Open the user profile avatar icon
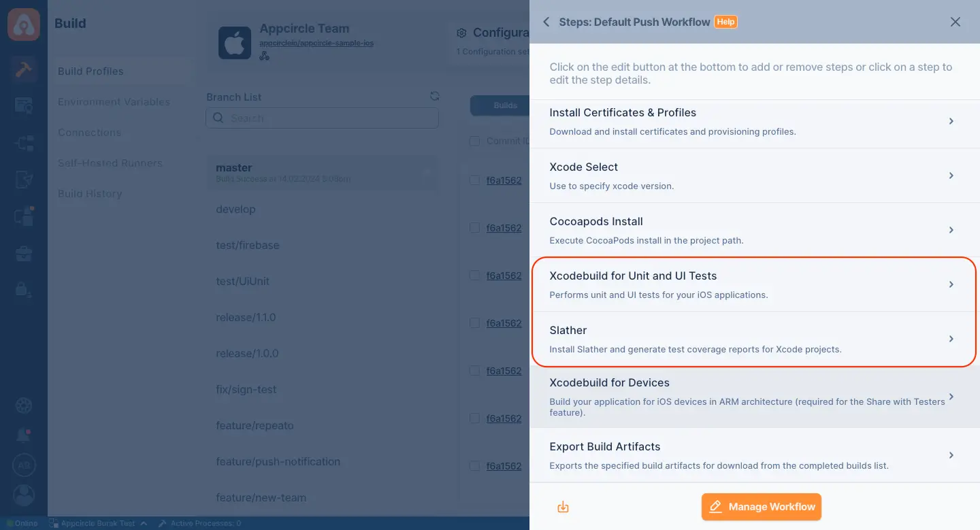 pos(24,495)
